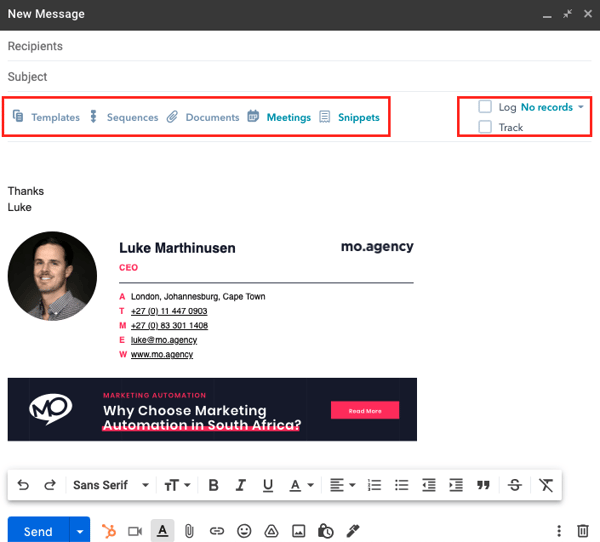Open the Meetings menu

279,117
